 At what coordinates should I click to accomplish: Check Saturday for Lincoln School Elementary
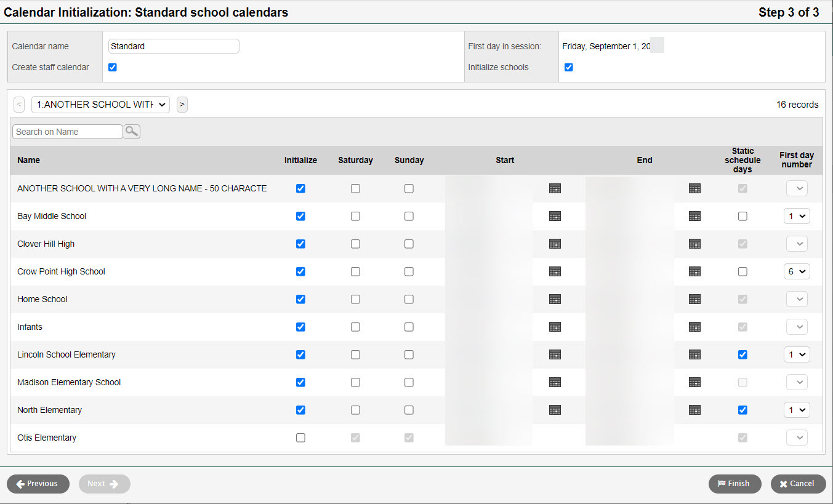tap(355, 354)
